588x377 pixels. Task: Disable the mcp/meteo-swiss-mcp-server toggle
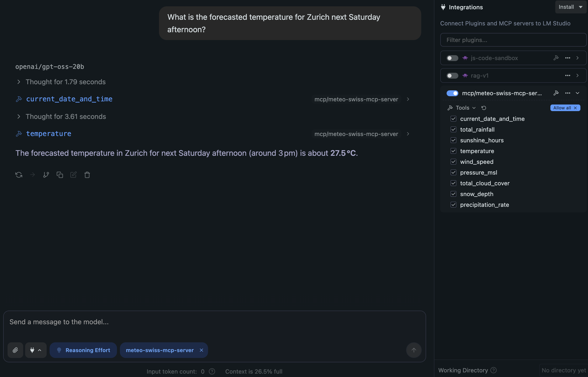click(452, 93)
